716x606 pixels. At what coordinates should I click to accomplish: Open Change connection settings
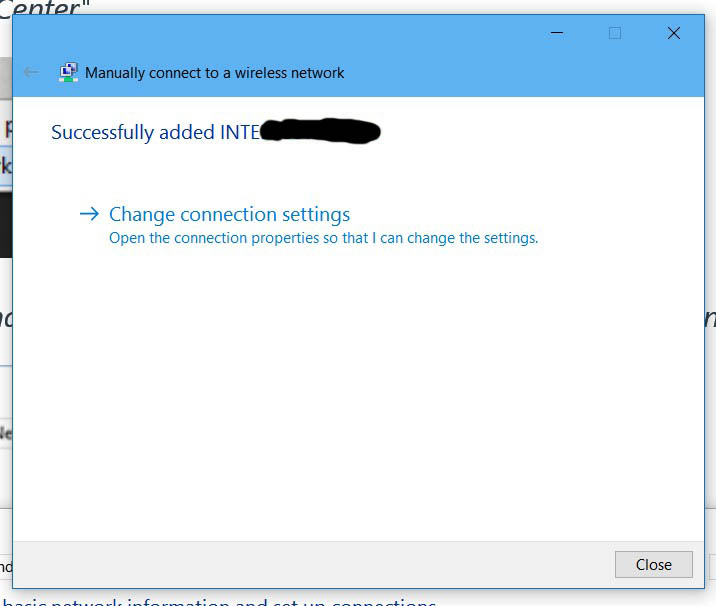(229, 214)
